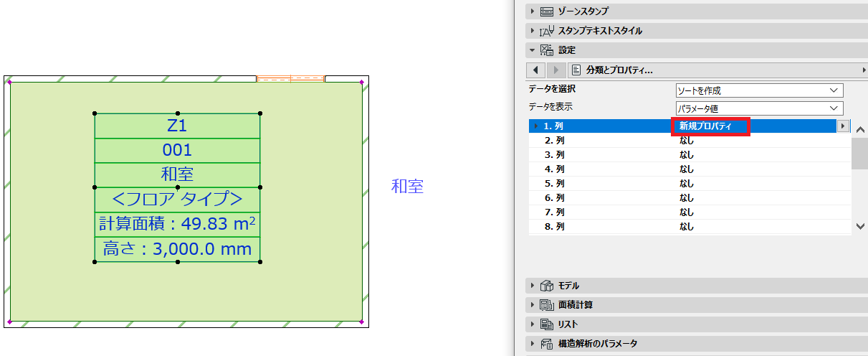Select the 3. 列 row
The height and width of the screenshot is (356, 868).
tap(690, 155)
